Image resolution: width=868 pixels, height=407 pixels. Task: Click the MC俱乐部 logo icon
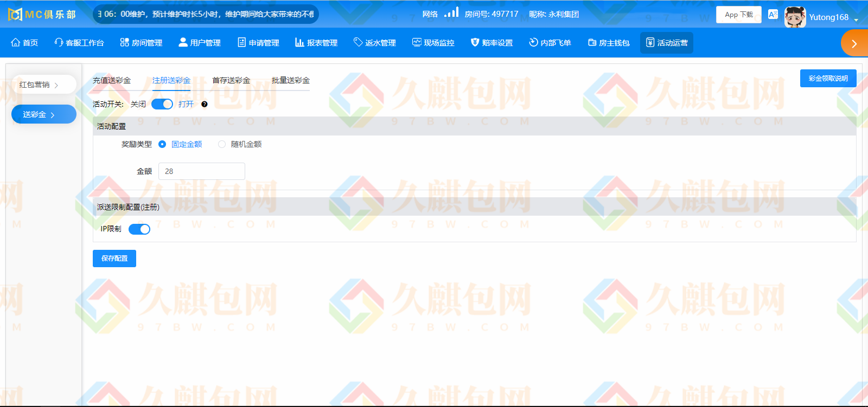coord(15,15)
